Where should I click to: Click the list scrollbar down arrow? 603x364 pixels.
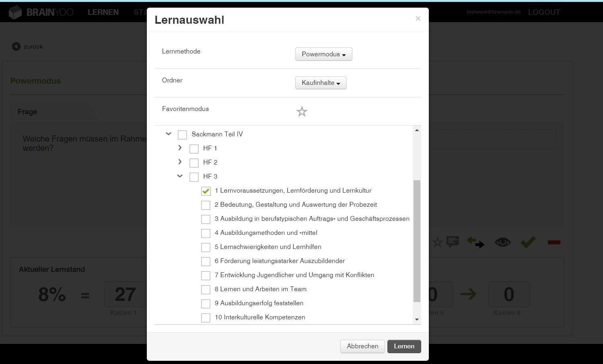[x=417, y=319]
